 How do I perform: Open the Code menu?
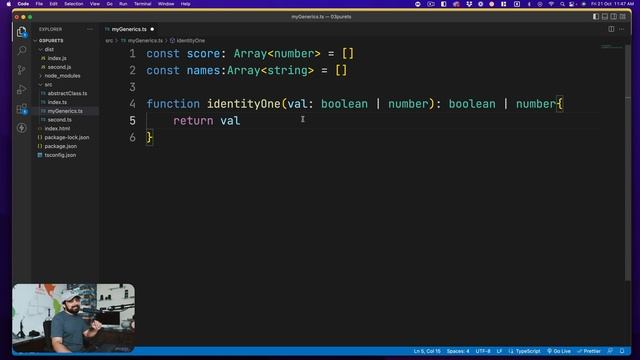click(23, 4)
